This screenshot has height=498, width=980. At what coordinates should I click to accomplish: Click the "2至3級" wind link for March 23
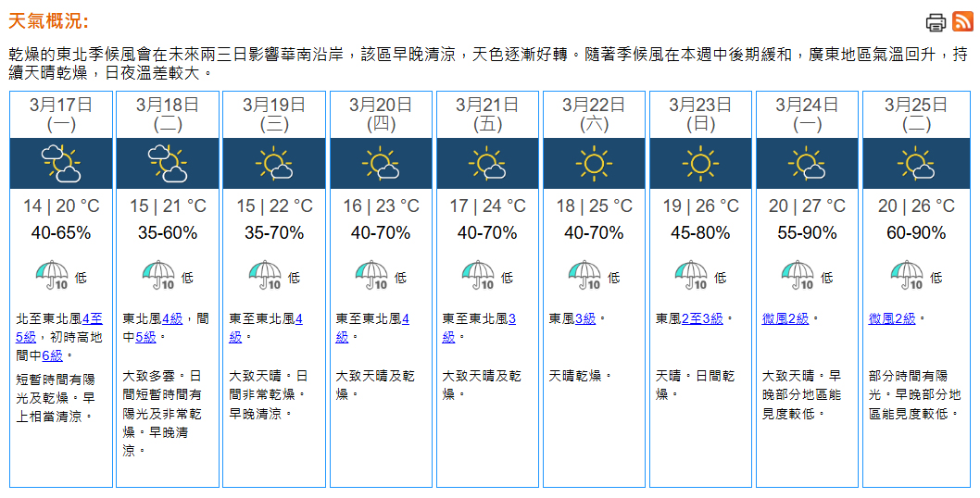point(702,318)
